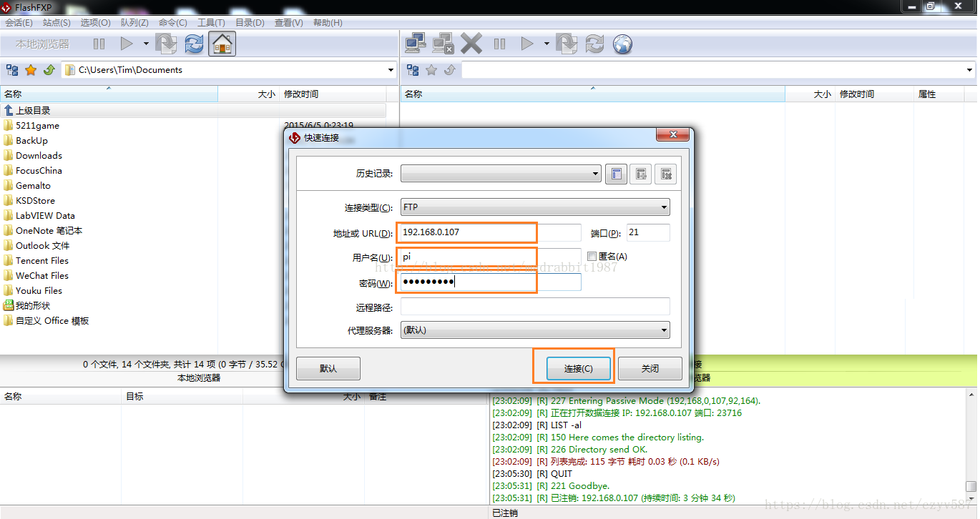
Task: Open the local play button dropdown arrow
Action: 146,44
